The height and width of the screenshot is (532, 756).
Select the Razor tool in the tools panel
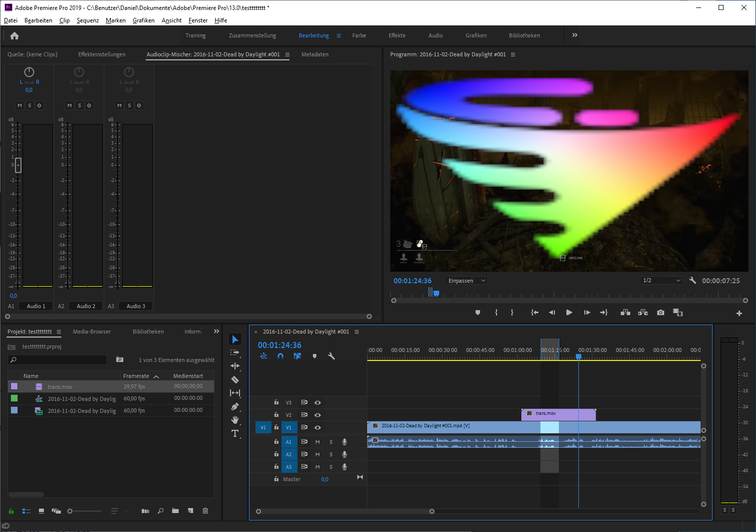(x=235, y=379)
